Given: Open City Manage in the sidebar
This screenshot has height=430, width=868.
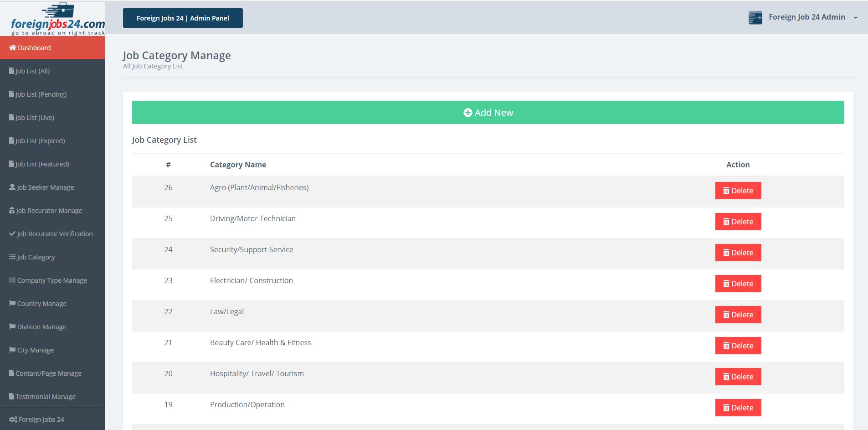Looking at the screenshot, I should tap(52, 350).
